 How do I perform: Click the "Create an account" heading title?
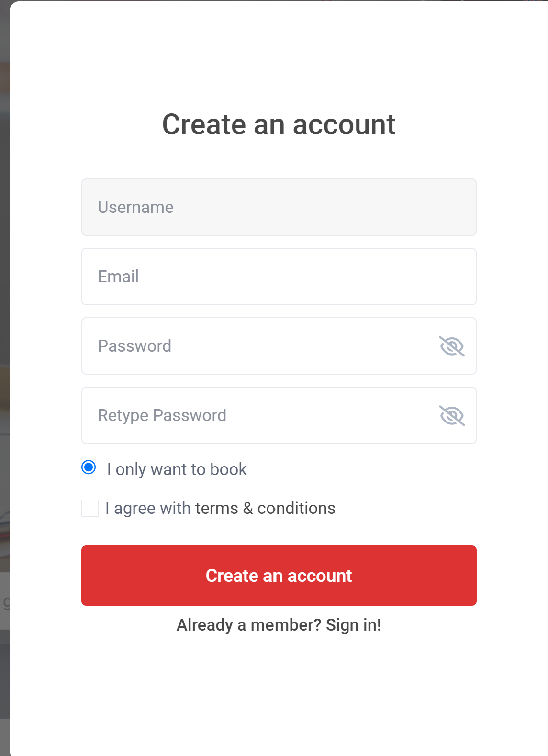coord(279,124)
